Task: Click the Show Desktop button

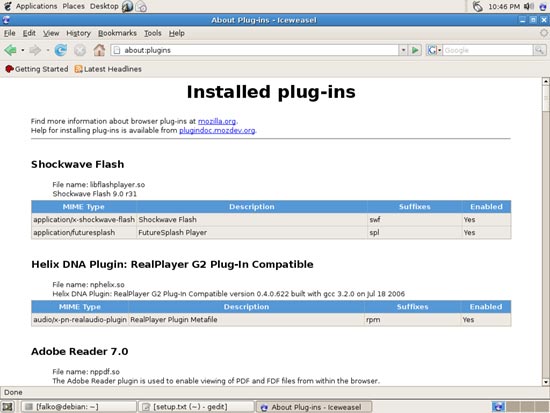Action: [7, 407]
